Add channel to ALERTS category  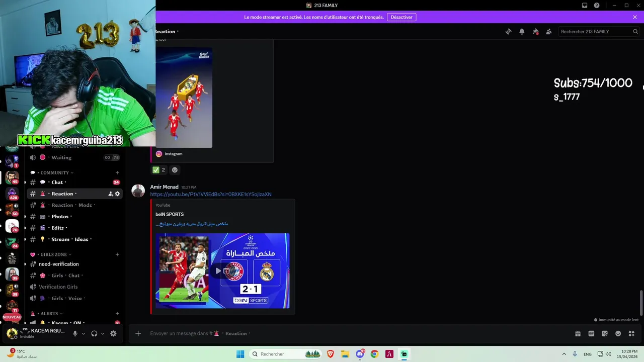point(117,313)
